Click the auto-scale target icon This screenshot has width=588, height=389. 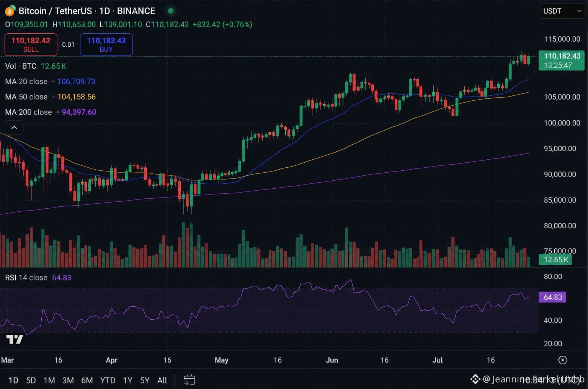(x=562, y=360)
